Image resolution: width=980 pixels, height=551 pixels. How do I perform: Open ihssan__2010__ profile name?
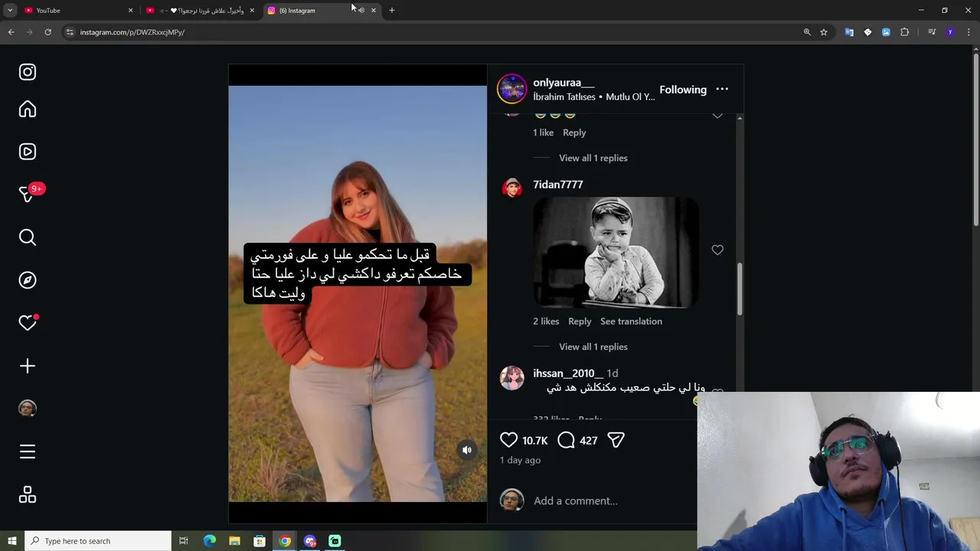tap(568, 373)
